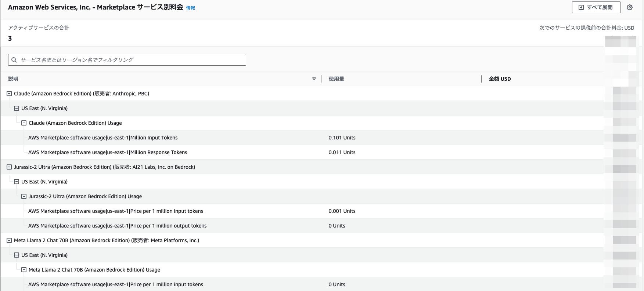Collapse Meta Llama 2 Chat 70B Usage row
Image resolution: width=644 pixels, height=291 pixels.
(x=24, y=270)
